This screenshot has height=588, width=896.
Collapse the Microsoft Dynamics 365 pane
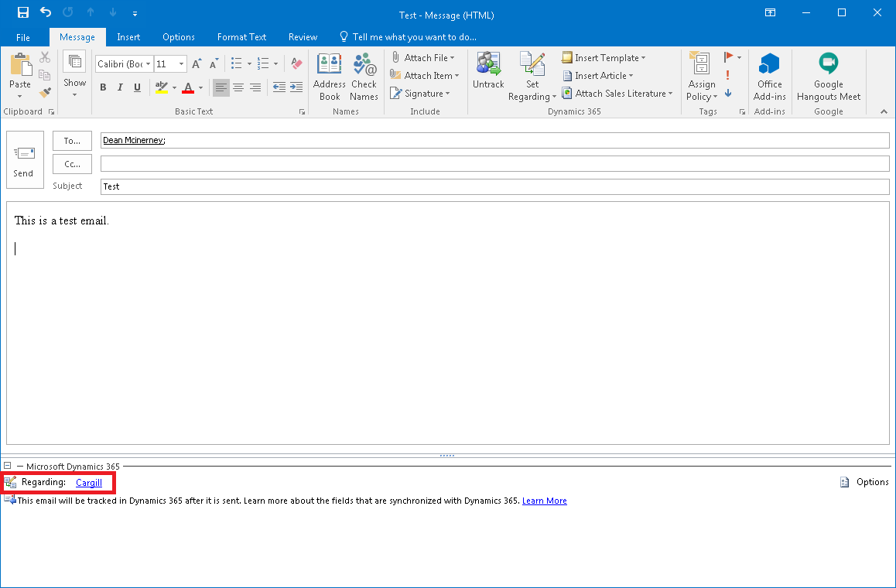click(7, 466)
